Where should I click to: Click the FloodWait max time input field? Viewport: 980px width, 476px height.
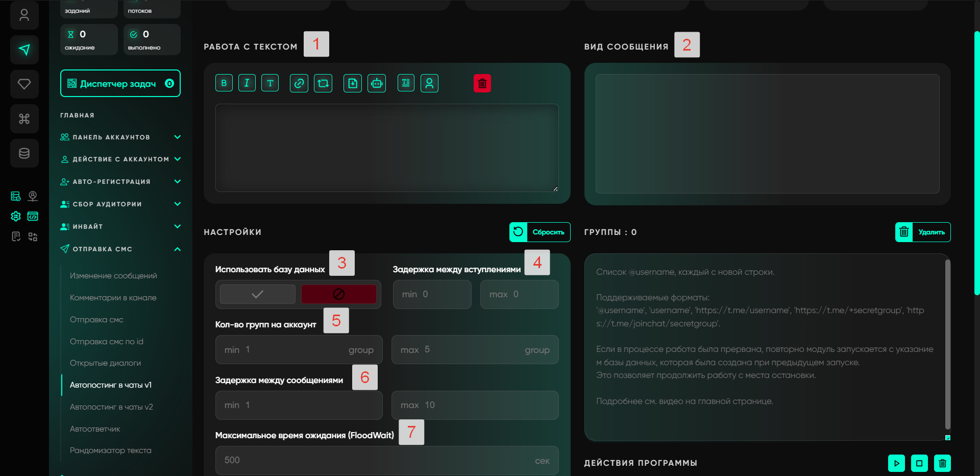pos(378,460)
